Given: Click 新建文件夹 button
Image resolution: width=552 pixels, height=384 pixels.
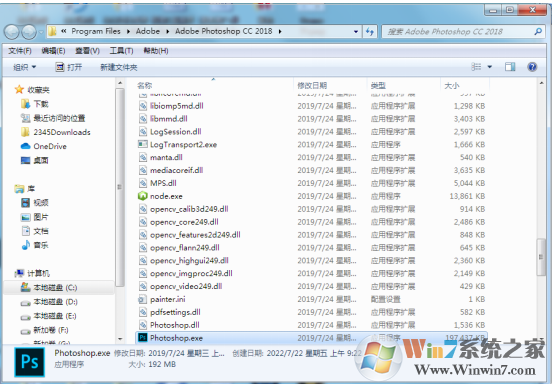Looking at the screenshot, I should coord(119,67).
